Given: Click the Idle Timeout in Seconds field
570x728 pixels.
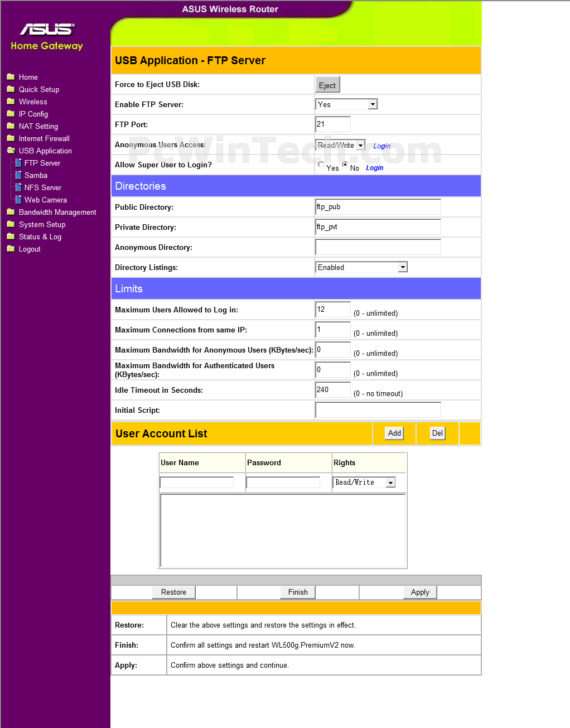Looking at the screenshot, I should (333, 390).
